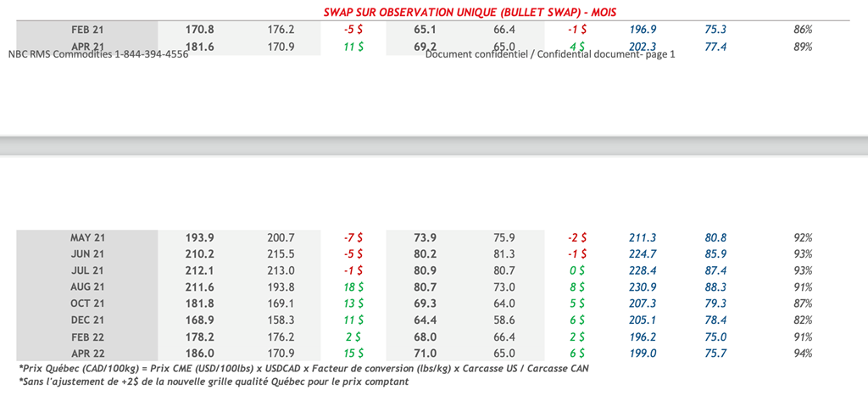Click the red "-7 $" value in MAY 21 row
Viewport: 868px width, 412px height.
point(352,238)
